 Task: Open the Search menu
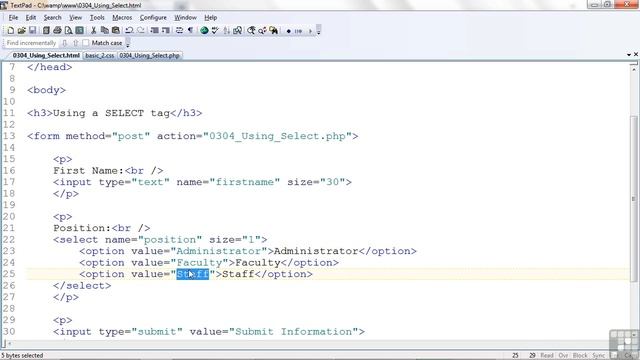tap(52, 18)
